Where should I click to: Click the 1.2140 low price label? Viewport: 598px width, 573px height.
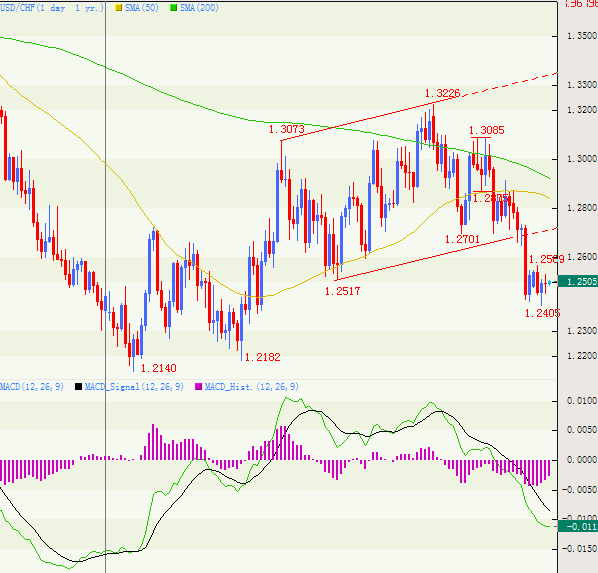[x=158, y=368]
